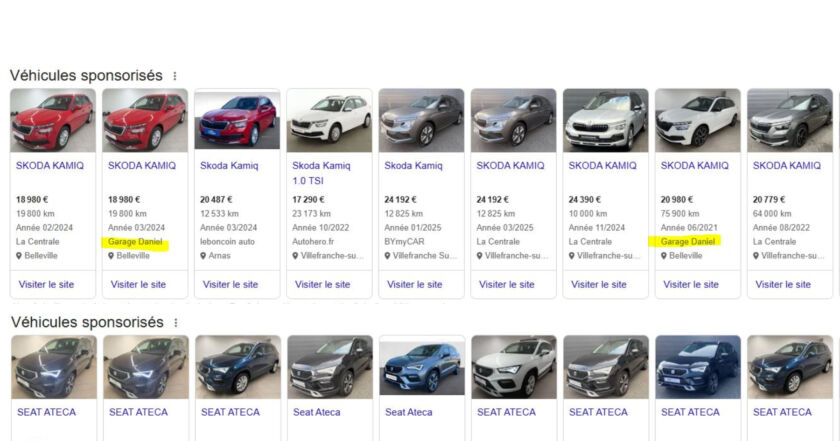The height and width of the screenshot is (441, 840).
Task: Select the 20 980 € price text
Action: coord(677,199)
